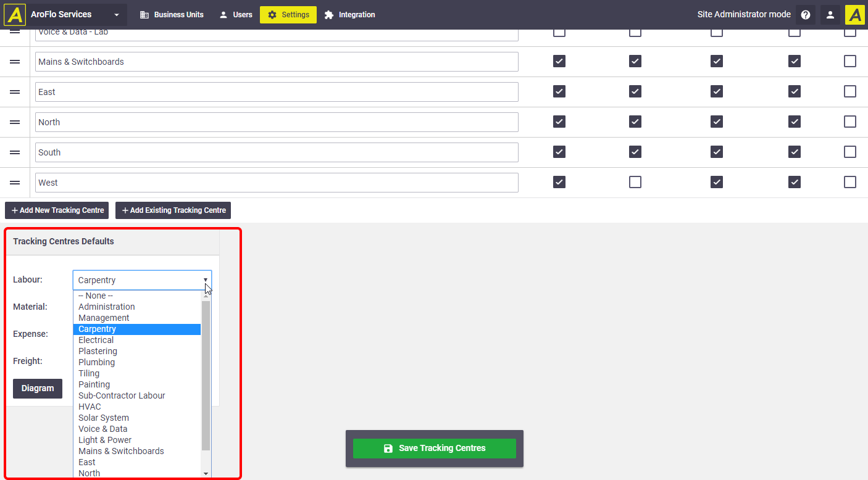
Task: Click Add Existing Tracking Centre button
Action: point(173,210)
